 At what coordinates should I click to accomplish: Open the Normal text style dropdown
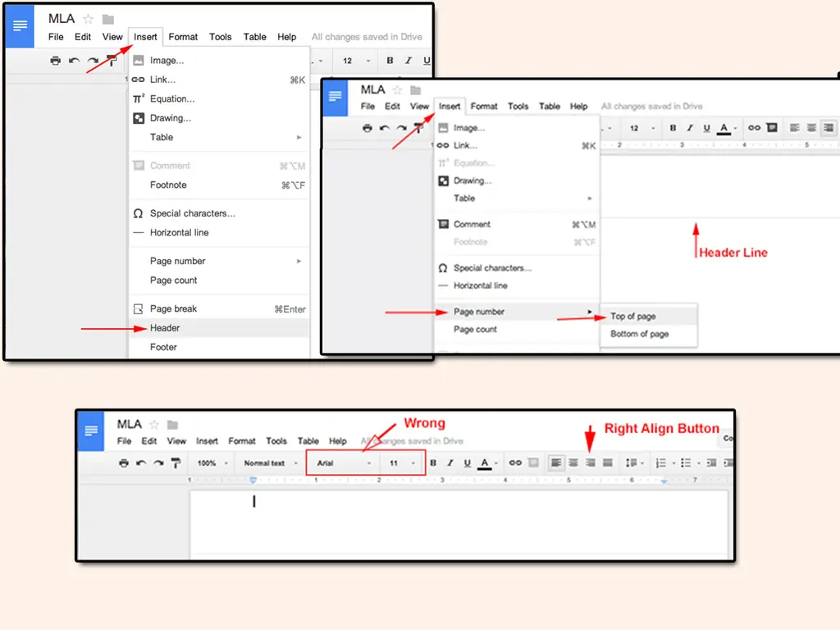pyautogui.click(x=271, y=463)
